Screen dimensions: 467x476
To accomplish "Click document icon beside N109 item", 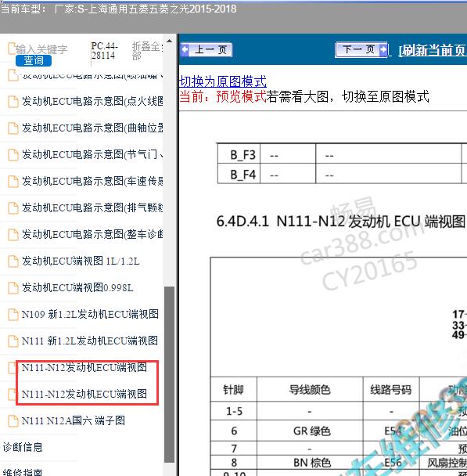I will (13, 314).
